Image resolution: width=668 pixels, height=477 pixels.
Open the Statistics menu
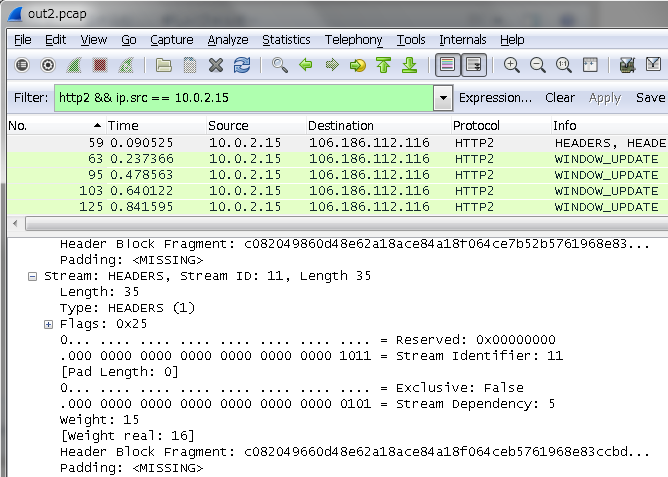tap(286, 40)
